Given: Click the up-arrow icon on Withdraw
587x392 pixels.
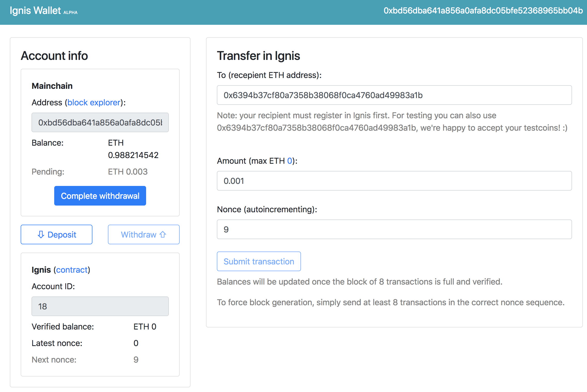Looking at the screenshot, I should coord(163,234).
